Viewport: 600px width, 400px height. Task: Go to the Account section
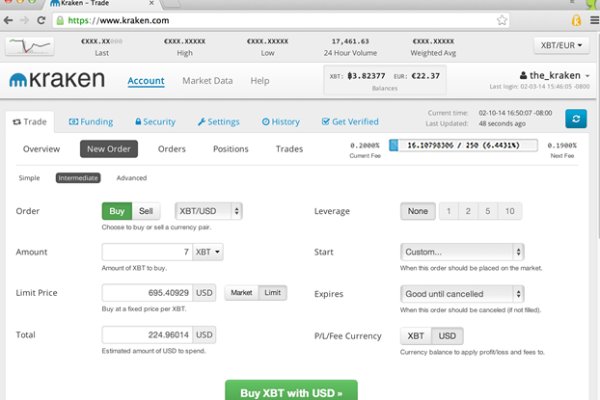pyautogui.click(x=146, y=81)
